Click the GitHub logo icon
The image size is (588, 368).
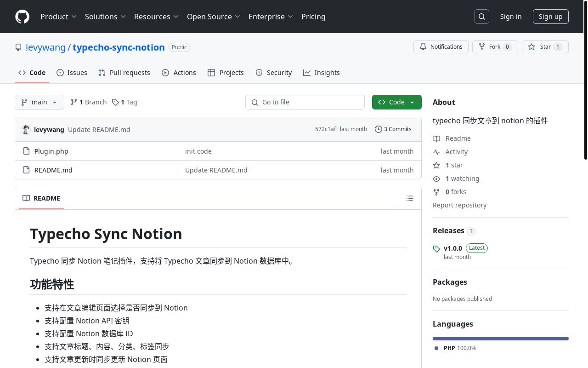(22, 17)
